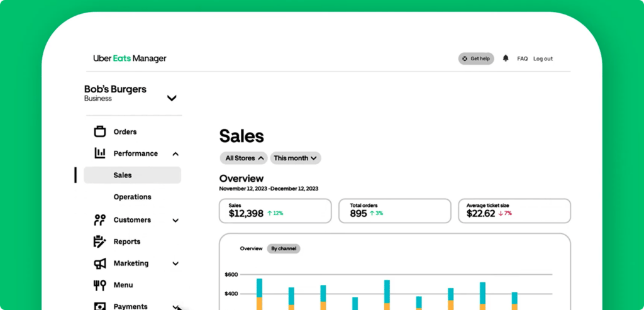Select Sales under Performance
This screenshot has width=644, height=310.
point(132,175)
